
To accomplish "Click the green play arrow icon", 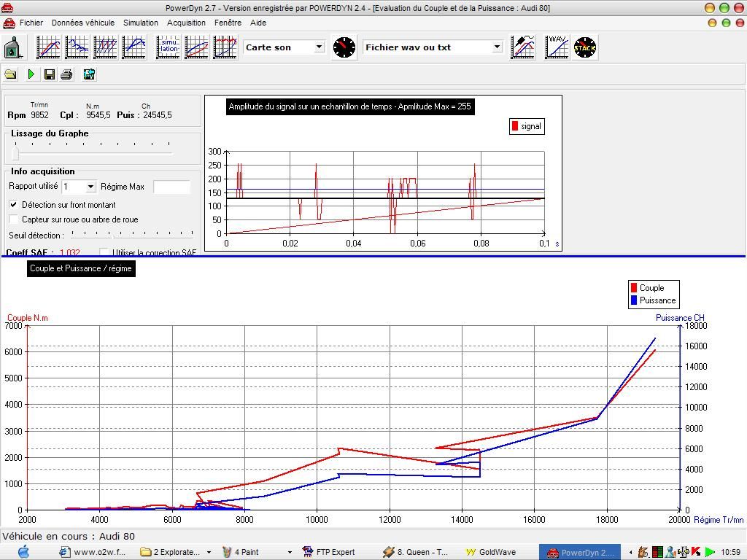I will (31, 74).
